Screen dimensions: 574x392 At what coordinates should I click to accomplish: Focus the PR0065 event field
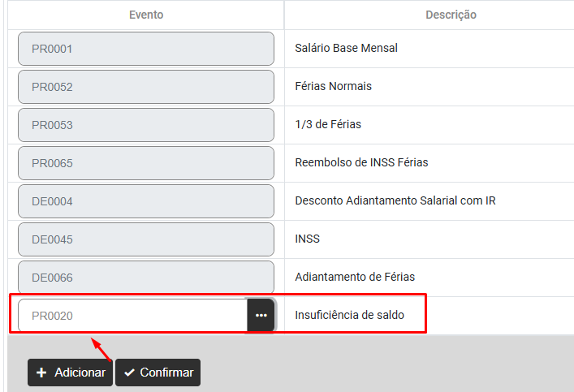click(x=146, y=163)
